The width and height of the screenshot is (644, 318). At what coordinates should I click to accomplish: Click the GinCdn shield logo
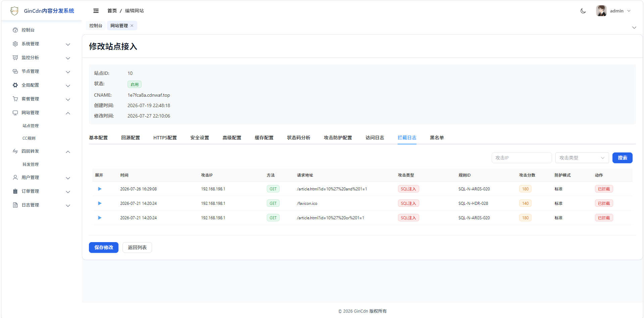point(14,11)
